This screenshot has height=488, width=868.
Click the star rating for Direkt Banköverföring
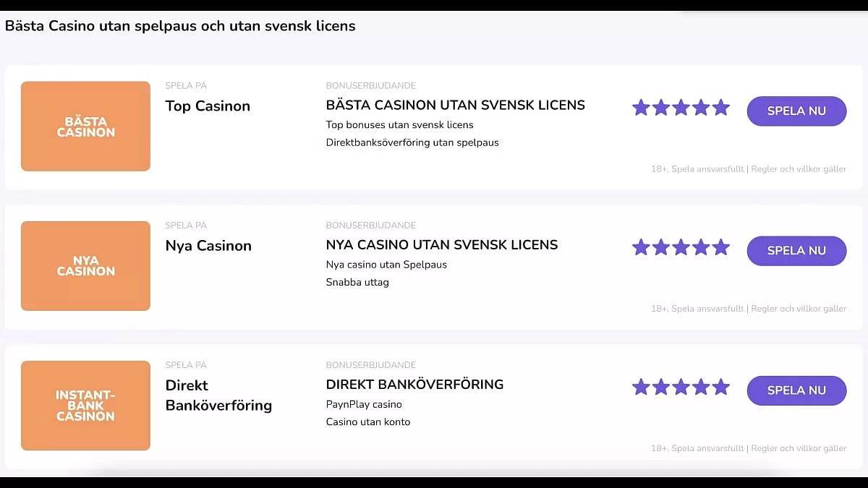(681, 387)
